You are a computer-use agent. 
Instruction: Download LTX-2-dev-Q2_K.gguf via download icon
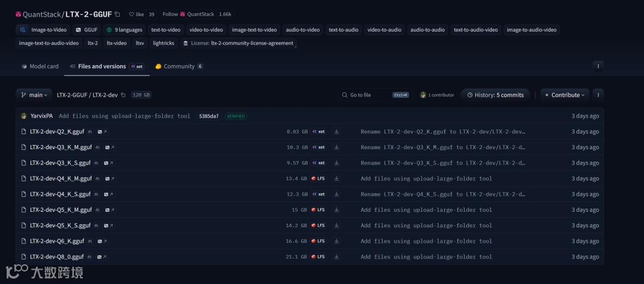336,131
